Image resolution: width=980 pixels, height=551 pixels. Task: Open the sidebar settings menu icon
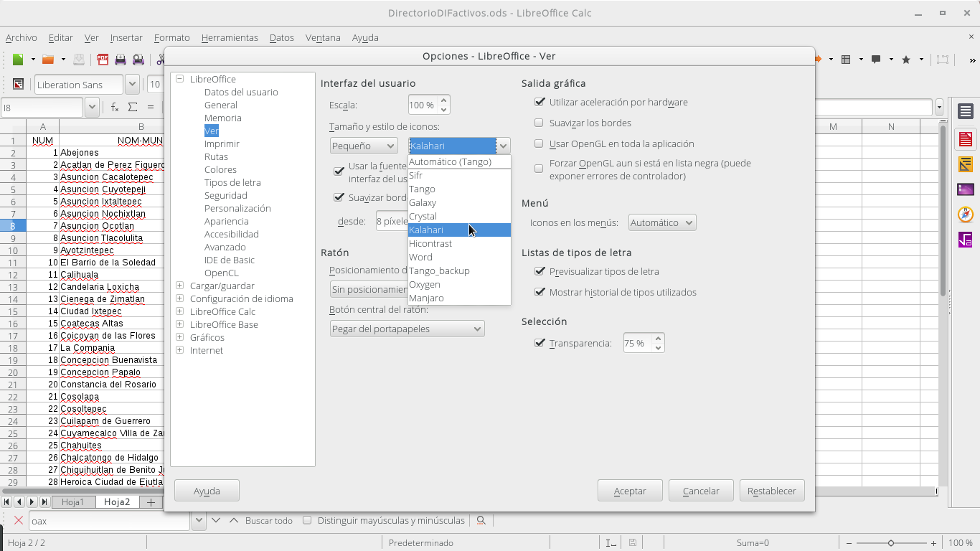pos(966,111)
